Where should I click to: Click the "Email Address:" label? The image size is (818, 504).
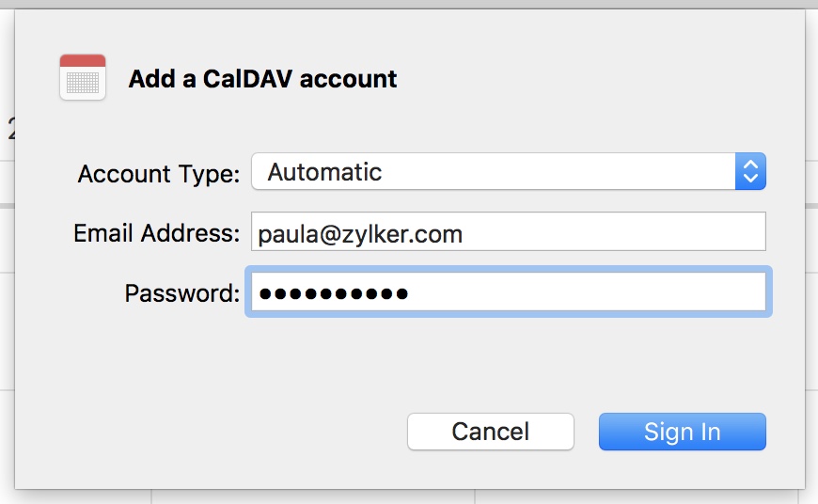pos(157,233)
